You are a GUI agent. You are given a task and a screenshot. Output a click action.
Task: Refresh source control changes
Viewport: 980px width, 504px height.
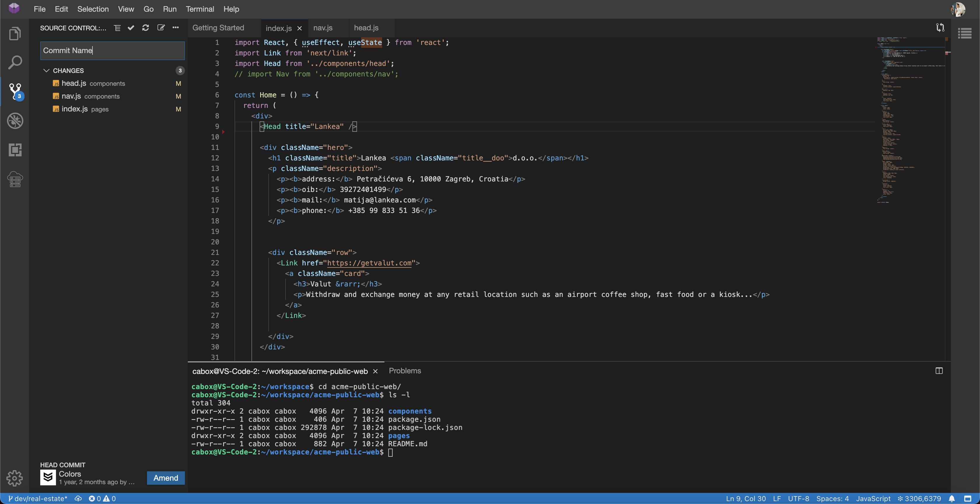click(145, 28)
